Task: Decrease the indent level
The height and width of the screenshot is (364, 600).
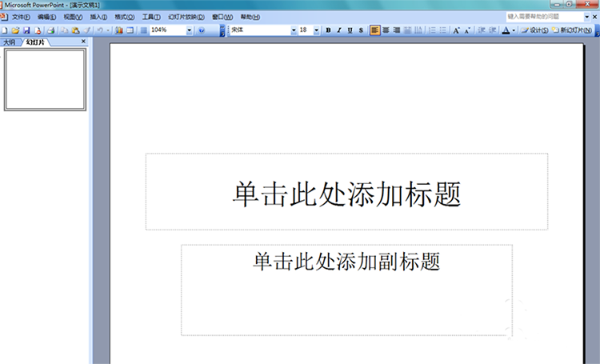Action: point(482,30)
